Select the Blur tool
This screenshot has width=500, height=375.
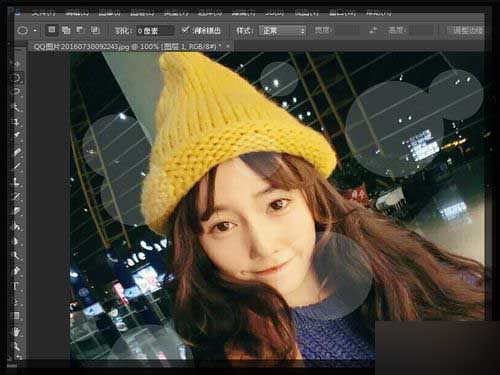click(x=16, y=241)
